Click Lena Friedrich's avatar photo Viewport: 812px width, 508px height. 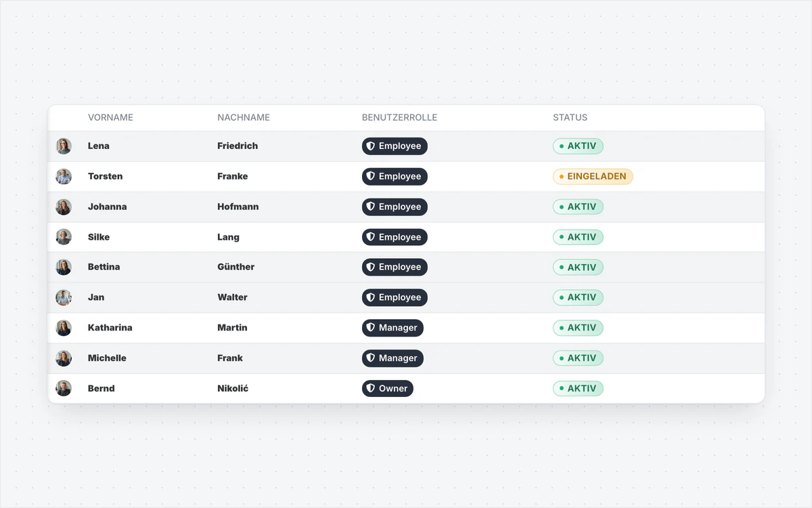(64, 146)
